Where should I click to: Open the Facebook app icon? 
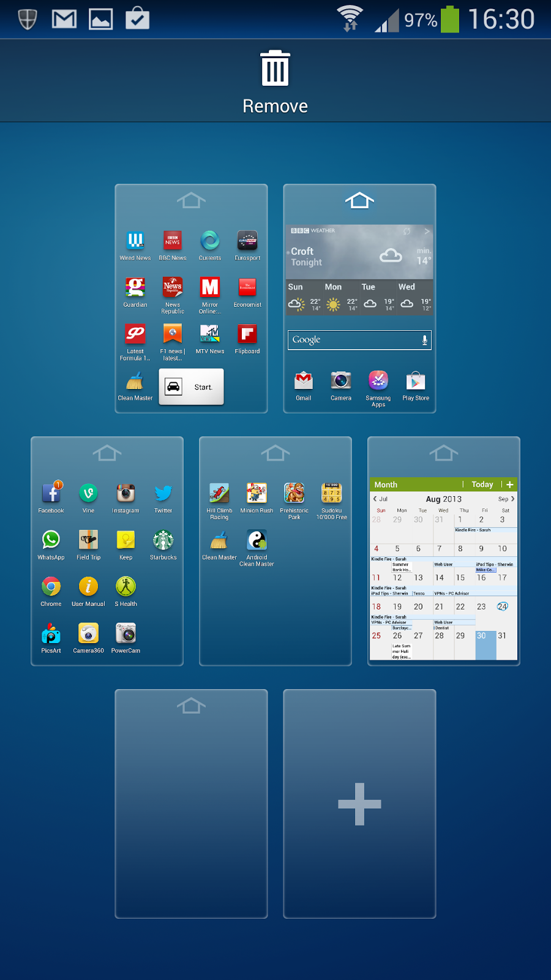tap(51, 493)
